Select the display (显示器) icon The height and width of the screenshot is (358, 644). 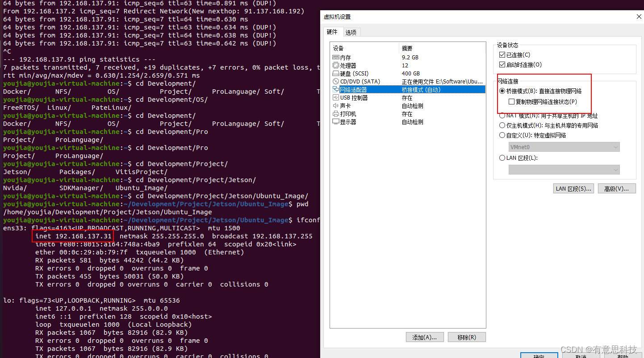(336, 122)
